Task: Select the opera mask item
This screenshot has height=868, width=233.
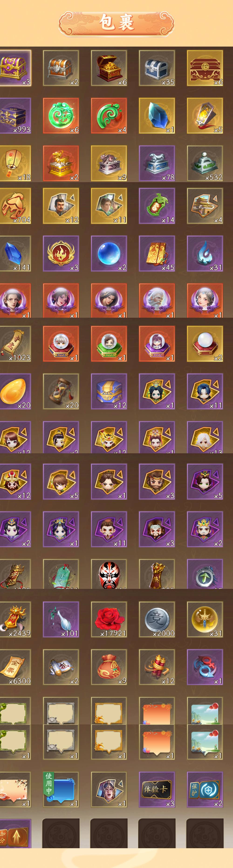Action: point(109,574)
